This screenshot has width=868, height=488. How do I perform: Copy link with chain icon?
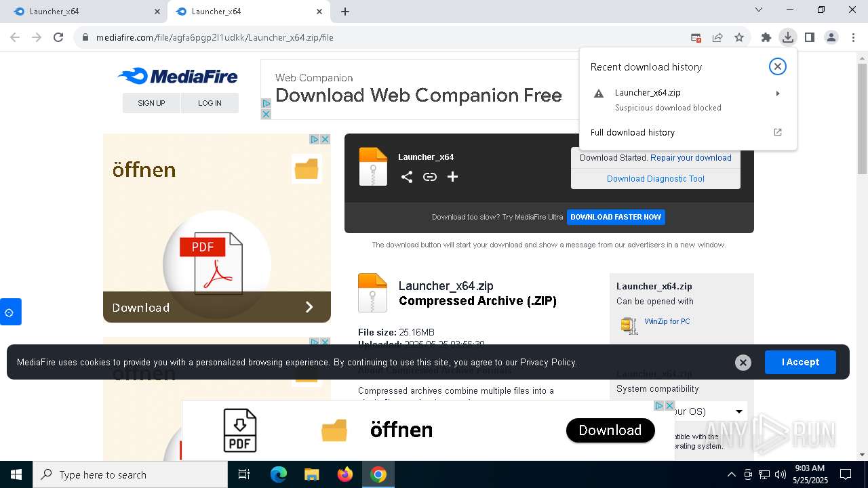(x=430, y=177)
